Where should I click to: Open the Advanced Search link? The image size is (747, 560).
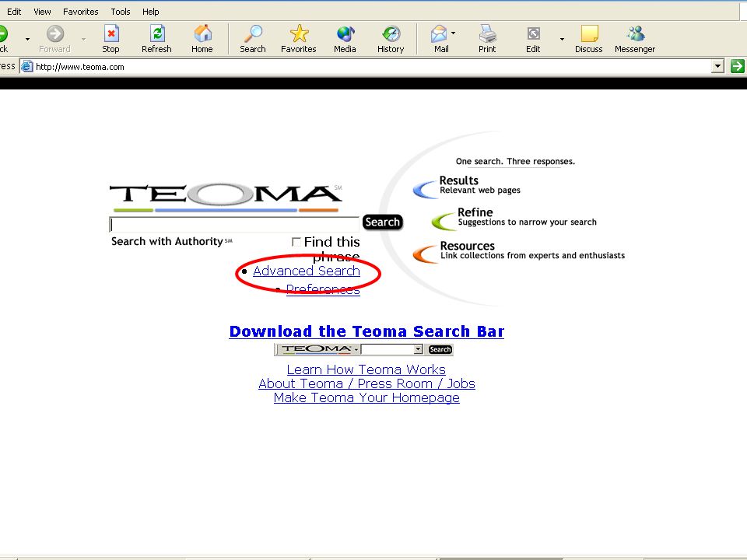click(307, 271)
